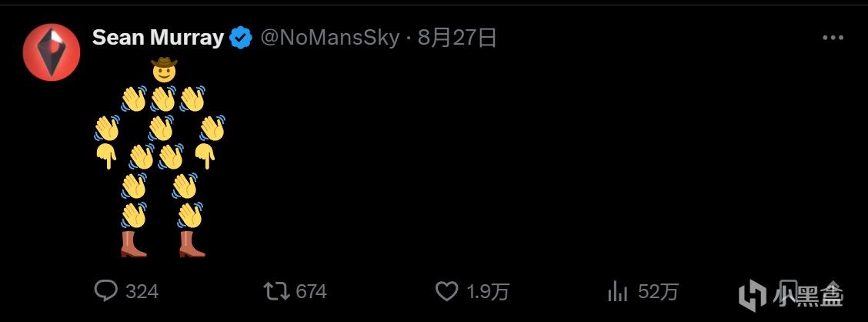Screen dimensions: 868x322
Task: Click the 52万 view count
Action: pos(658,291)
